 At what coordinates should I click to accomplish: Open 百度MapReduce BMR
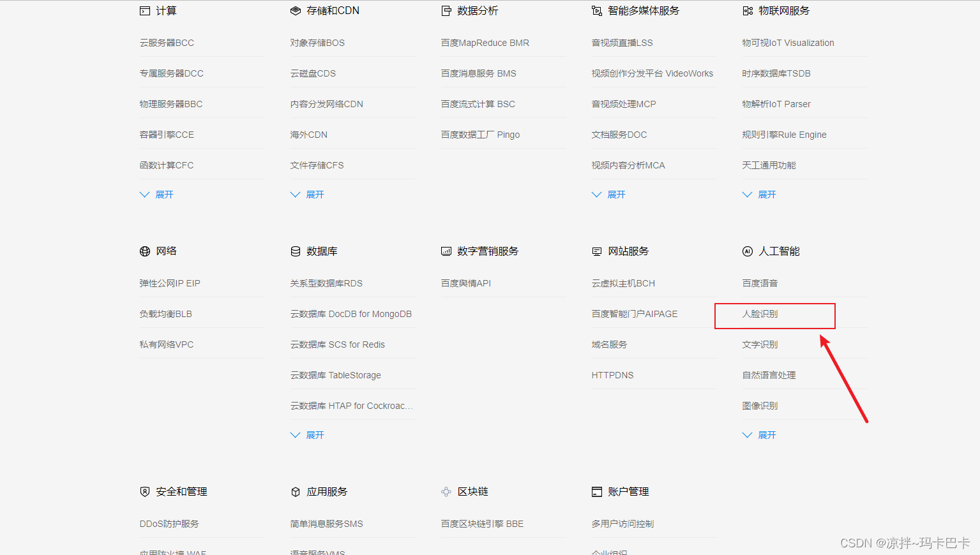pyautogui.click(x=485, y=43)
